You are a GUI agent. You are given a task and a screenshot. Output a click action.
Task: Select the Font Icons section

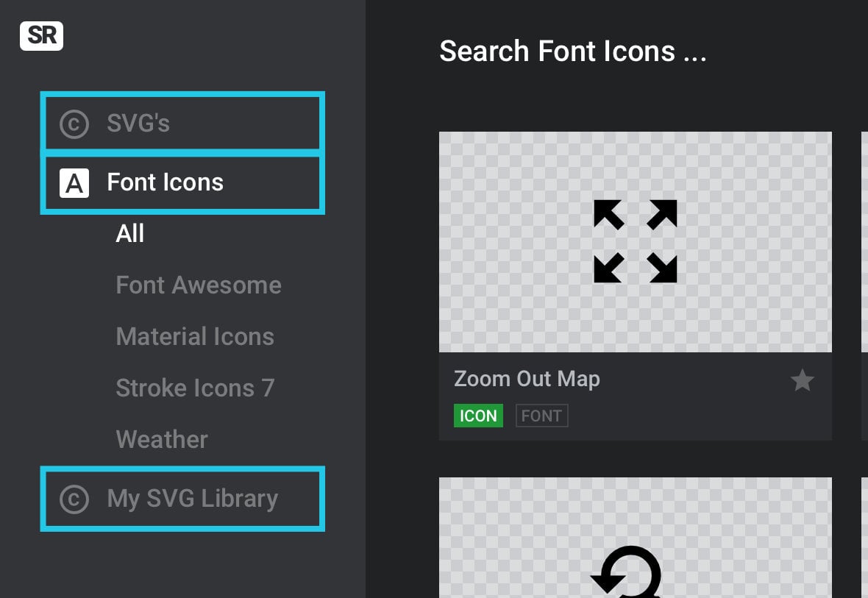coord(182,182)
